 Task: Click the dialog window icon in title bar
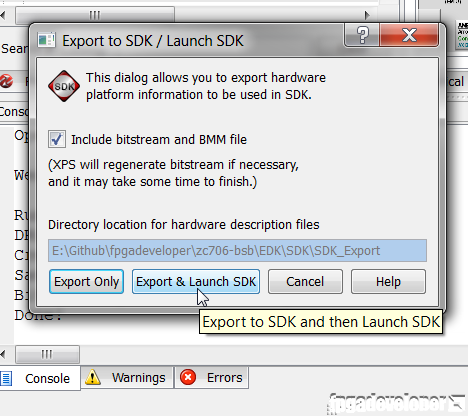(46, 41)
